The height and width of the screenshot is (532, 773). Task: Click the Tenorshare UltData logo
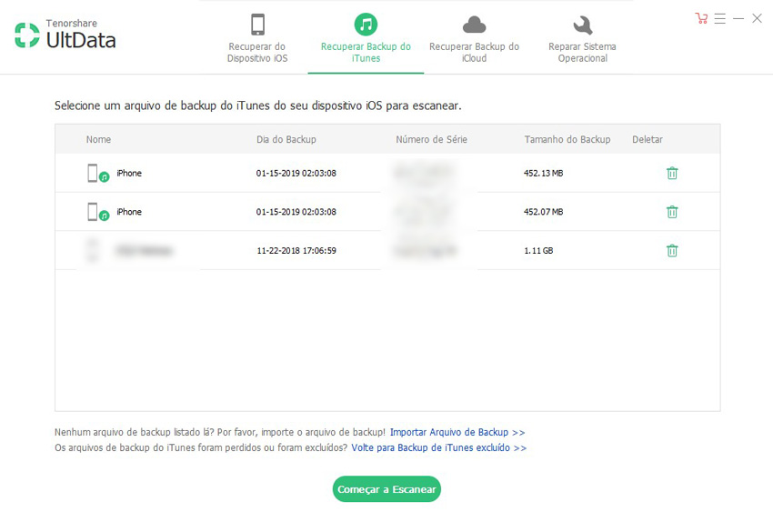pyautogui.click(x=65, y=35)
